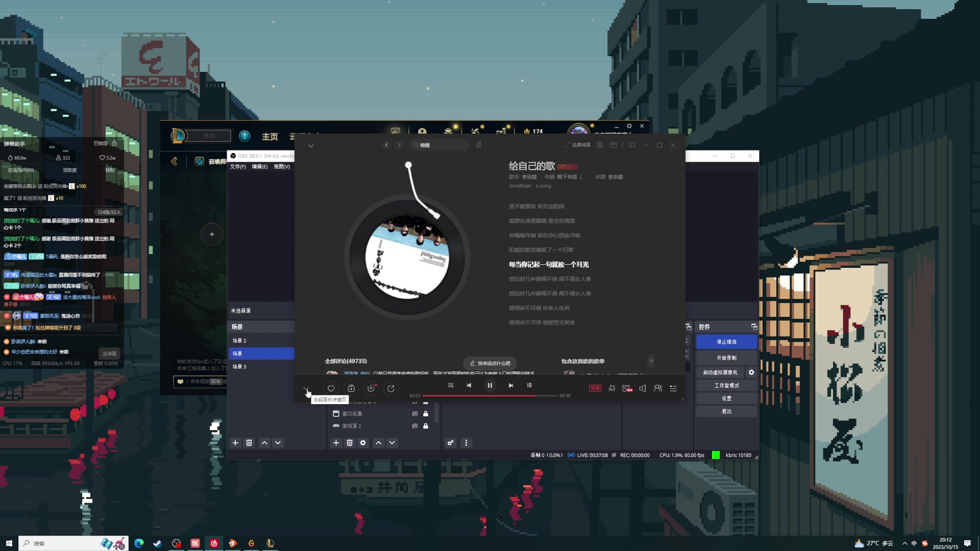Toggle visibility of 游戏源 2 source
Screen dimensions: 980x551
pyautogui.click(x=415, y=426)
